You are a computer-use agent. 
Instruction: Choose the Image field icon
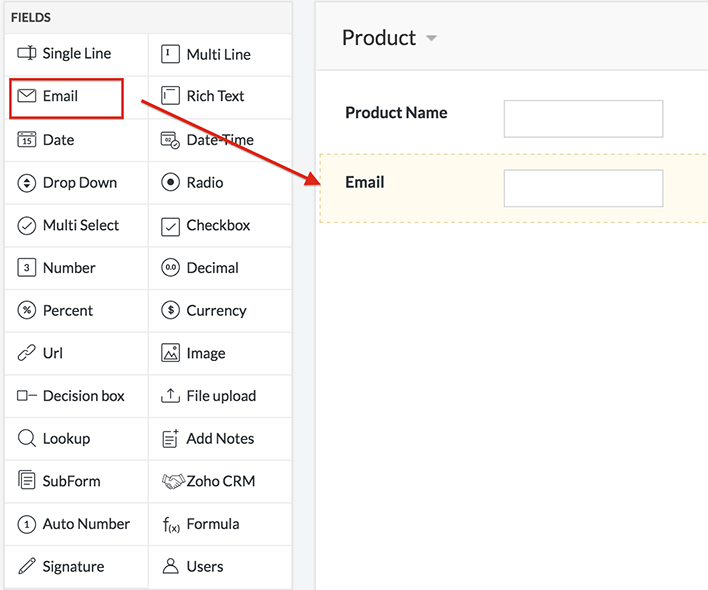(x=170, y=354)
